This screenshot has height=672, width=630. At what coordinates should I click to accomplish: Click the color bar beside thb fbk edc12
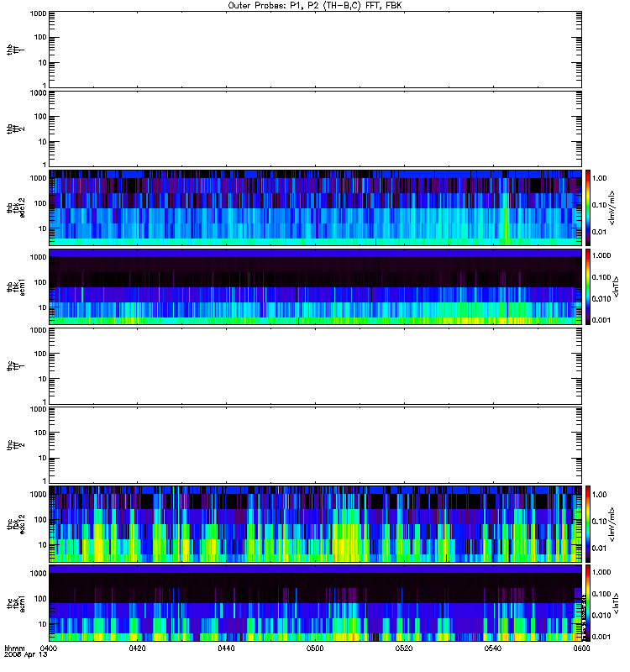pos(588,207)
